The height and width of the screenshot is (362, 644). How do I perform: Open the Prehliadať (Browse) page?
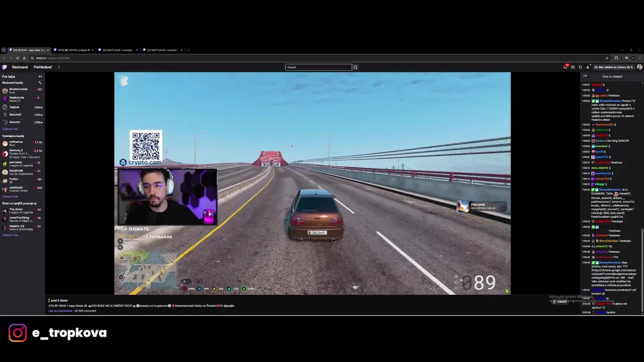[43, 67]
